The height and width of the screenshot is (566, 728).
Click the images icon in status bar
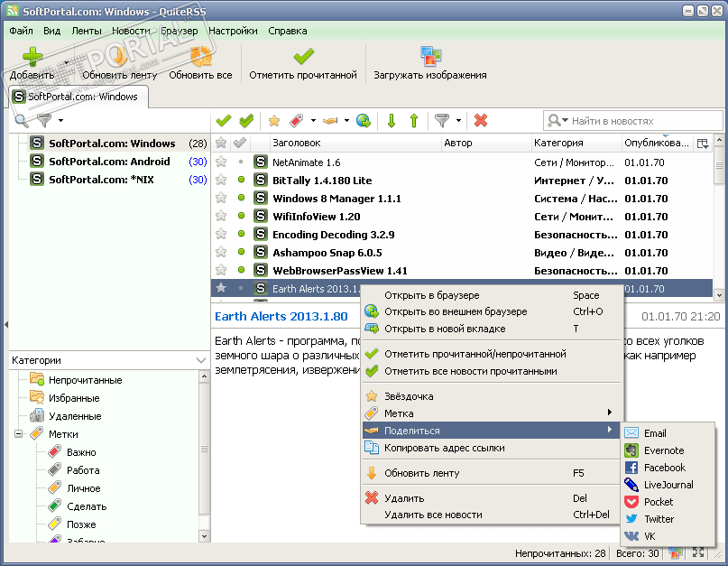tap(676, 552)
